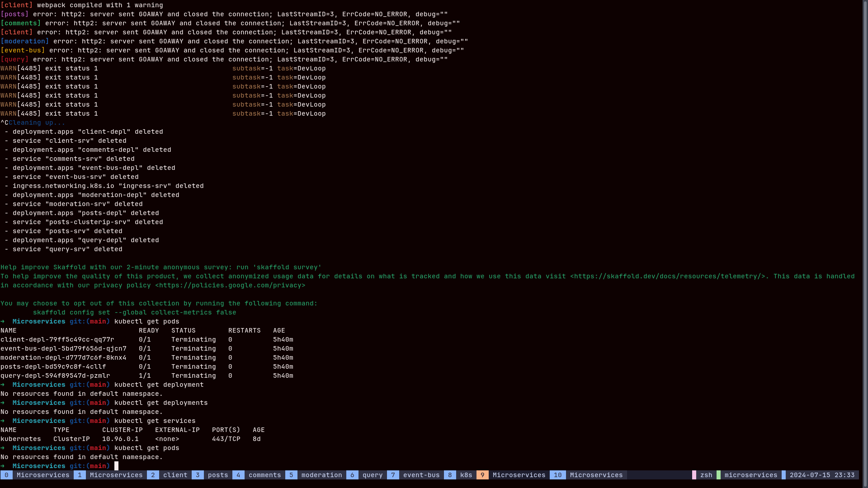Open tmux window 7 event-bus
Screen dimensions: 868x488
click(x=415, y=475)
